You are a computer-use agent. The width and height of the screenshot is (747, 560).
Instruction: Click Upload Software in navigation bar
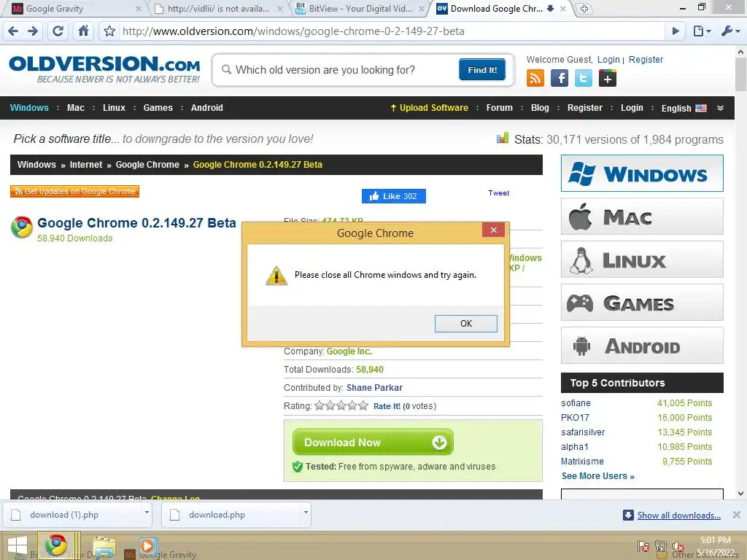tap(429, 108)
